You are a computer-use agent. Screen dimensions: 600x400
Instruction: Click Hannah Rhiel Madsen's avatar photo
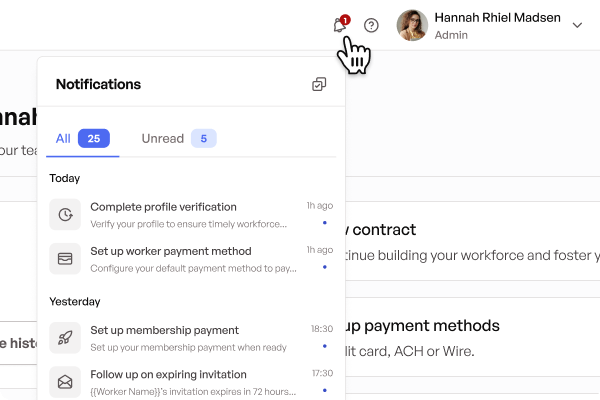click(412, 25)
